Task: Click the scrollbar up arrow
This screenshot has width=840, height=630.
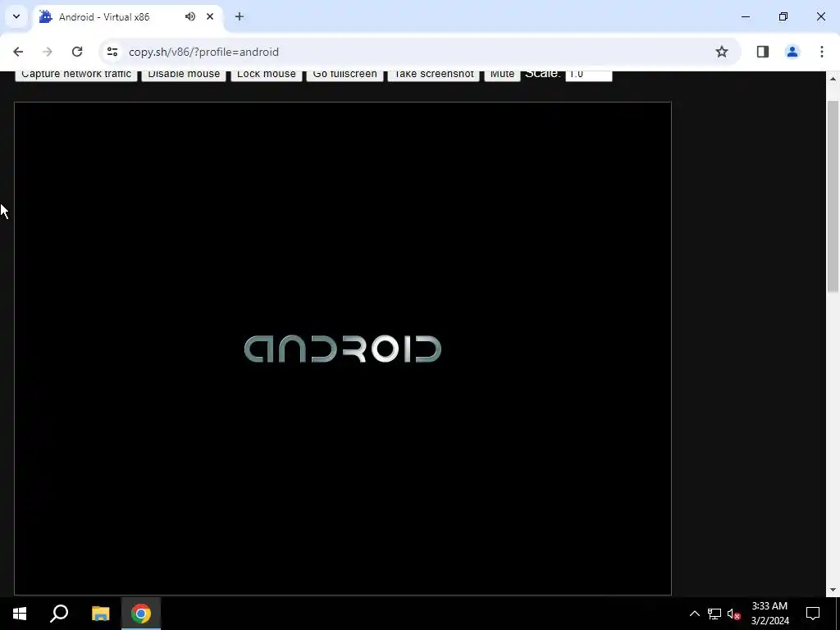Action: coord(833,78)
